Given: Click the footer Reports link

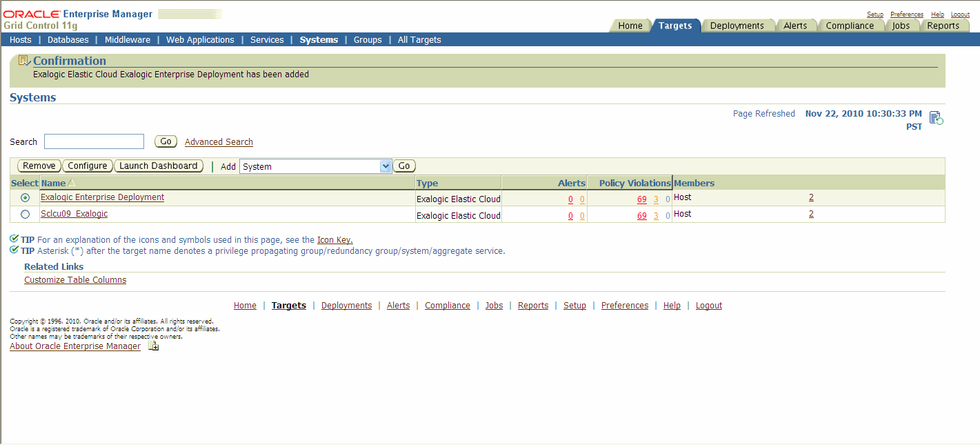Looking at the screenshot, I should tap(533, 306).
